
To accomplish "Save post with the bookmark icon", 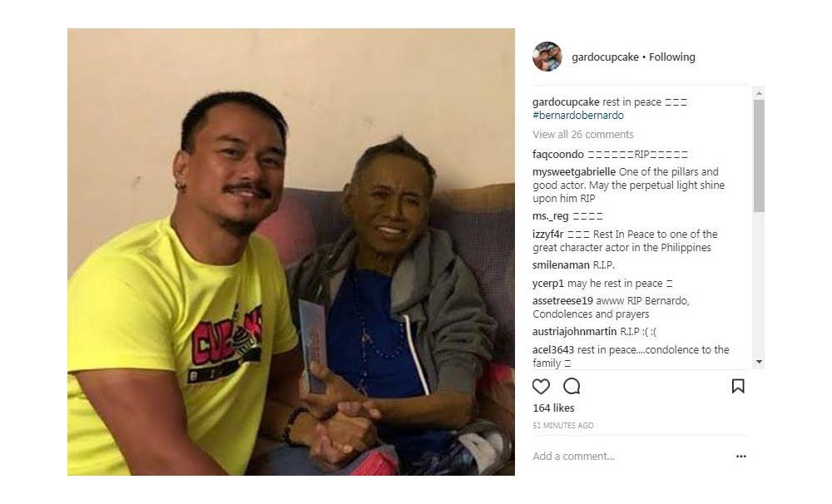I will click(737, 386).
